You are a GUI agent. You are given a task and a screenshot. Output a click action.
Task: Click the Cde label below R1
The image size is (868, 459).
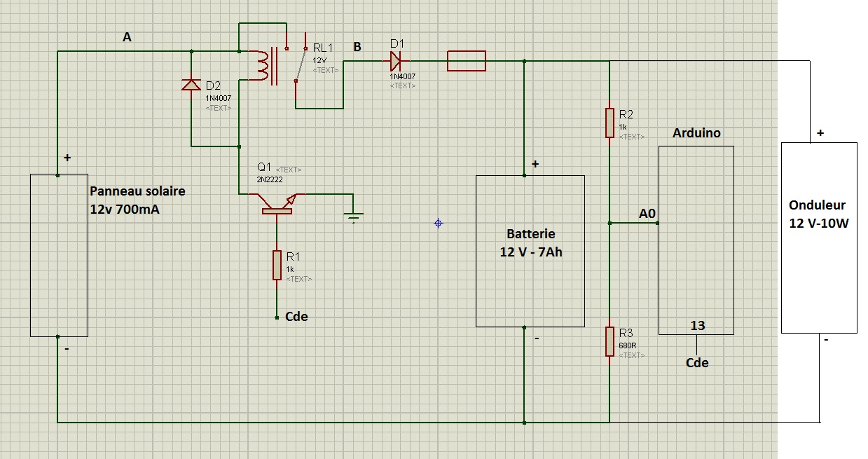coord(296,316)
